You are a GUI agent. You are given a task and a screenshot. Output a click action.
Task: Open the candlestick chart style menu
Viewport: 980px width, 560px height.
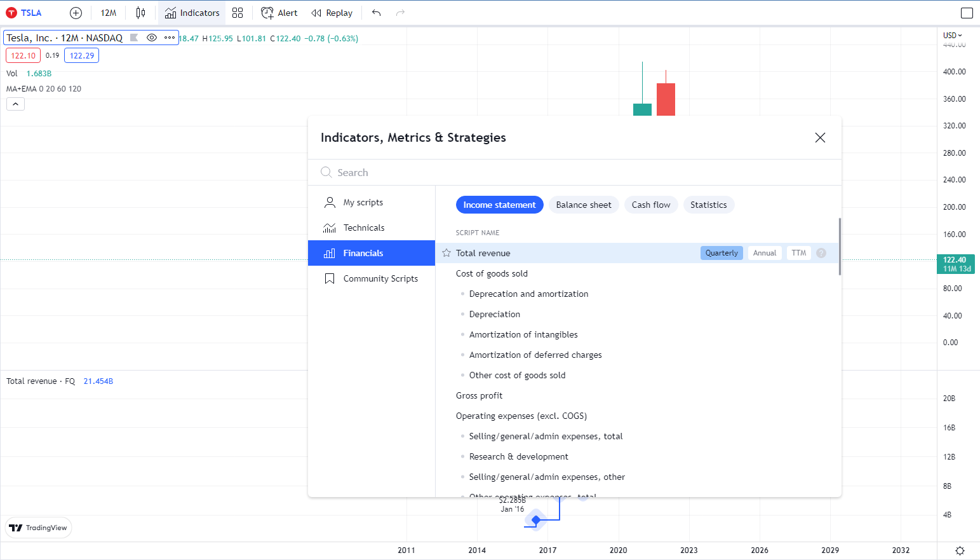(x=140, y=13)
